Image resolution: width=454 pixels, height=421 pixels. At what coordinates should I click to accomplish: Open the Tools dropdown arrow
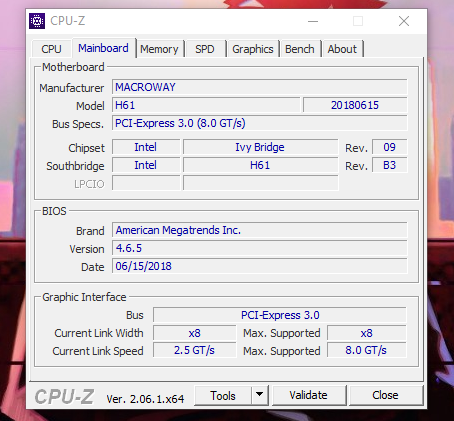tap(260, 395)
